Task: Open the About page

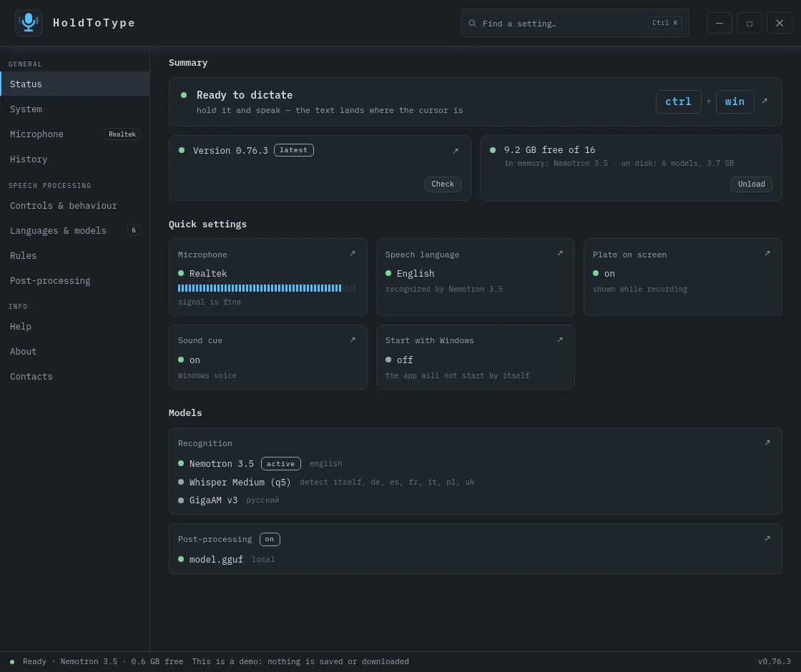Action: click(x=74, y=351)
